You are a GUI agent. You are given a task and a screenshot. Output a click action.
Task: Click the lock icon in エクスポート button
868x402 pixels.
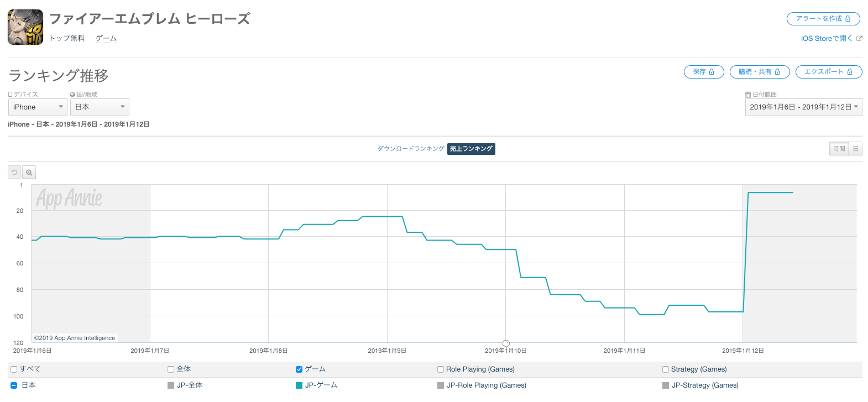pyautogui.click(x=850, y=72)
